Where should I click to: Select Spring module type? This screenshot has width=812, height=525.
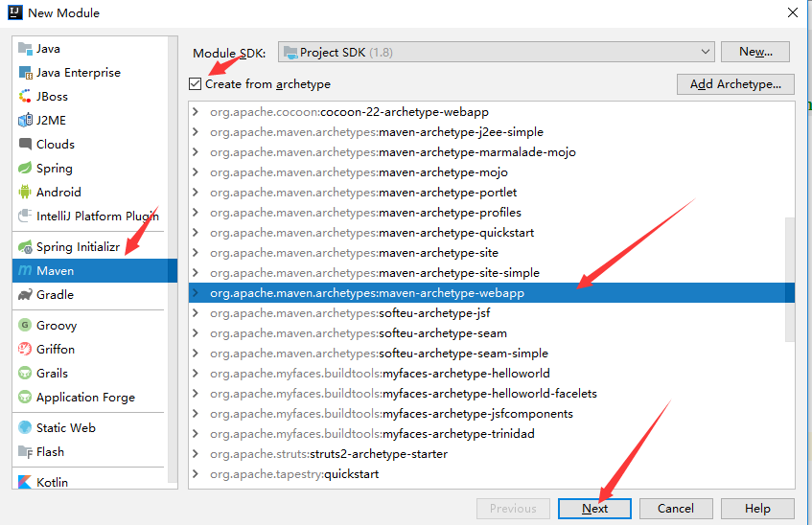(91, 169)
